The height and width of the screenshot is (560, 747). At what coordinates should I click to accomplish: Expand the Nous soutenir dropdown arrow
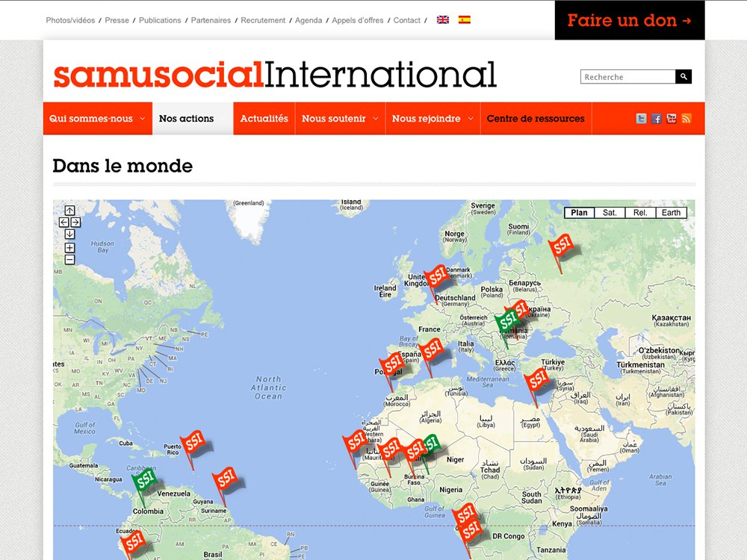[376, 119]
